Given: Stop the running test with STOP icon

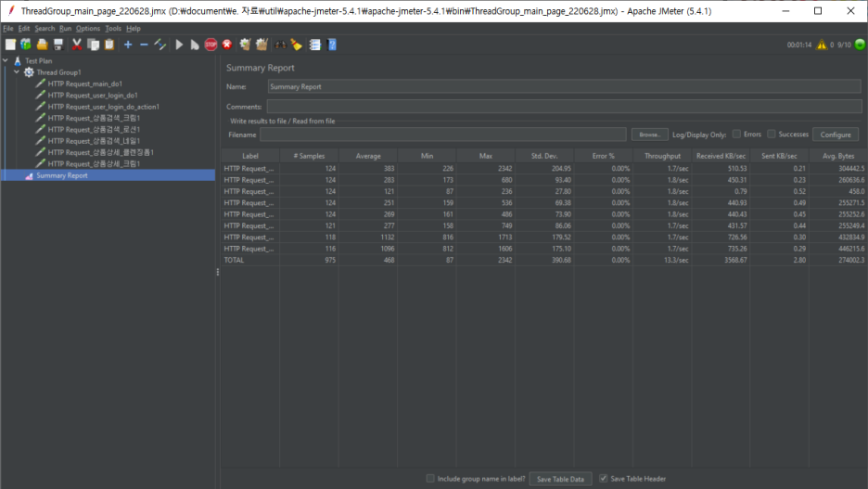Looking at the screenshot, I should pyautogui.click(x=211, y=45).
